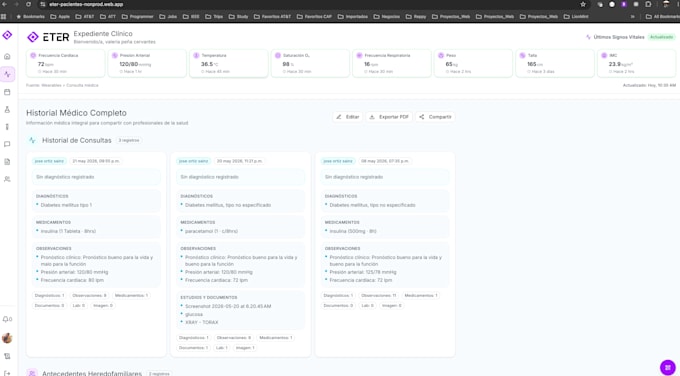Click the logout icon at sidebar bottom

7,373
